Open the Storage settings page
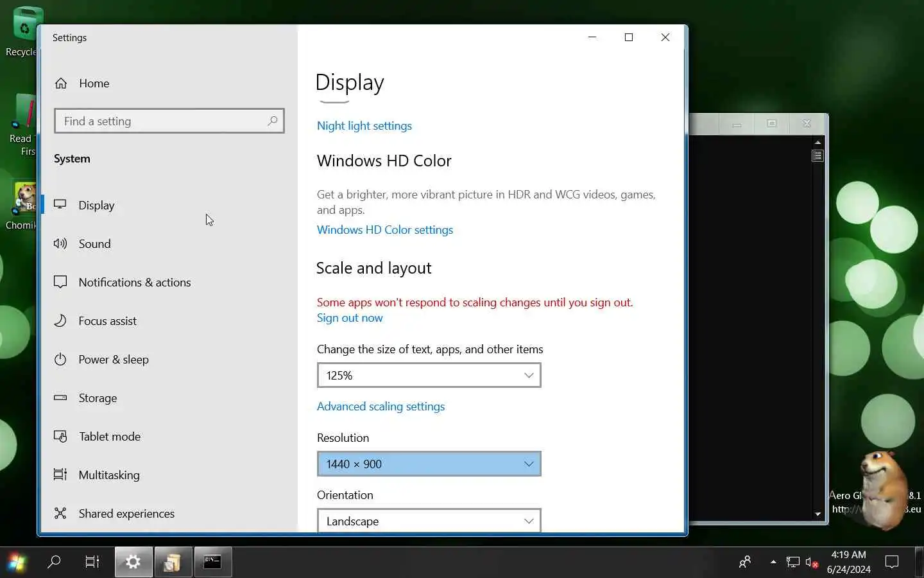 169,398
